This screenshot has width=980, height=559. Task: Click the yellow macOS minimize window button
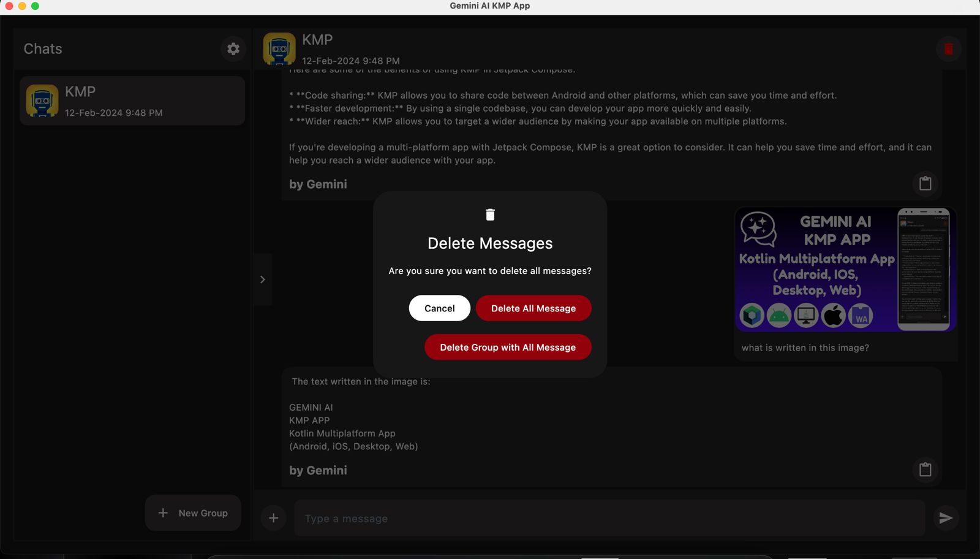22,6
